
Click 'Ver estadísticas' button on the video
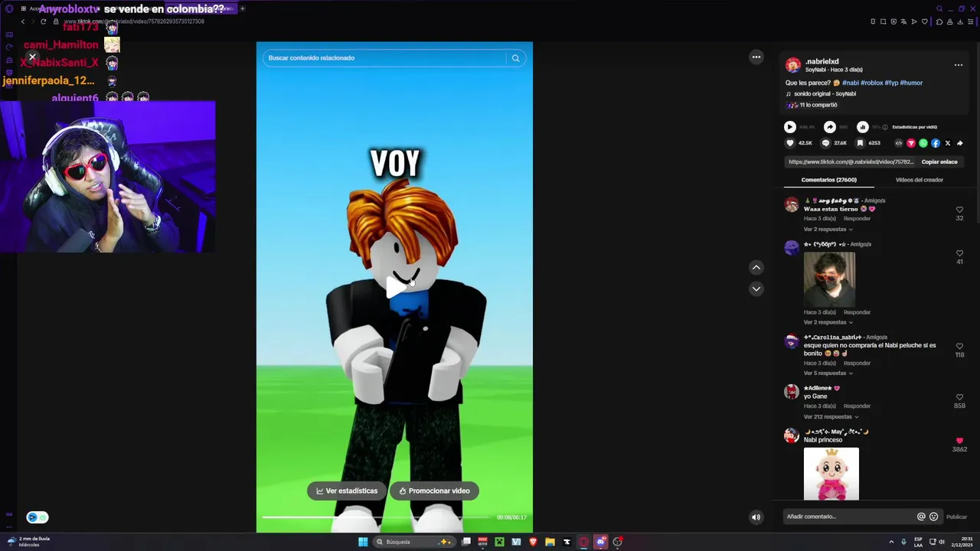(x=347, y=491)
